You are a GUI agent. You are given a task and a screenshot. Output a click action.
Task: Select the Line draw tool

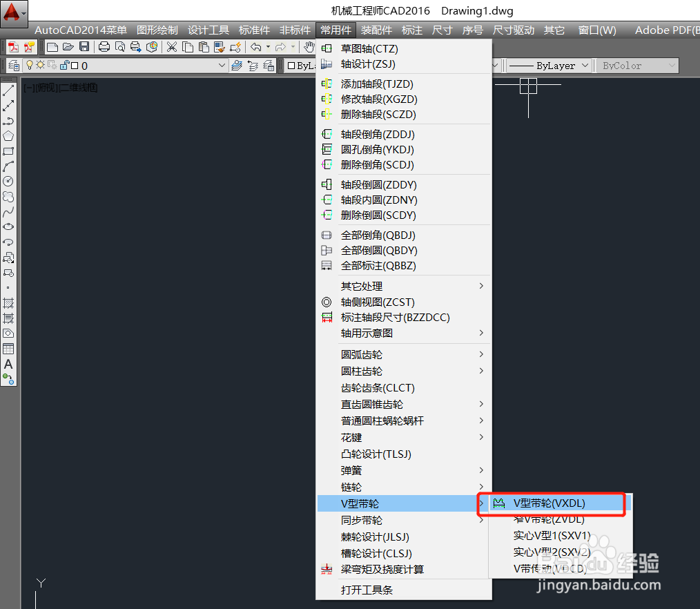8,90
